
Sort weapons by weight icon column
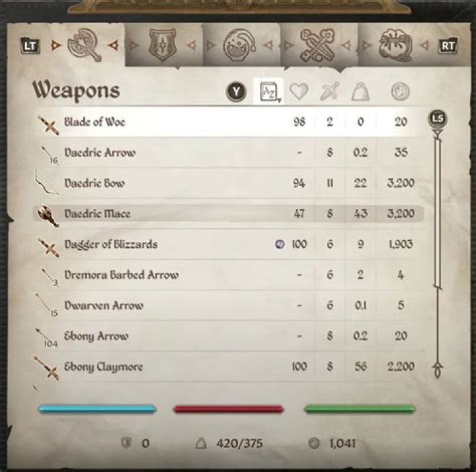360,91
